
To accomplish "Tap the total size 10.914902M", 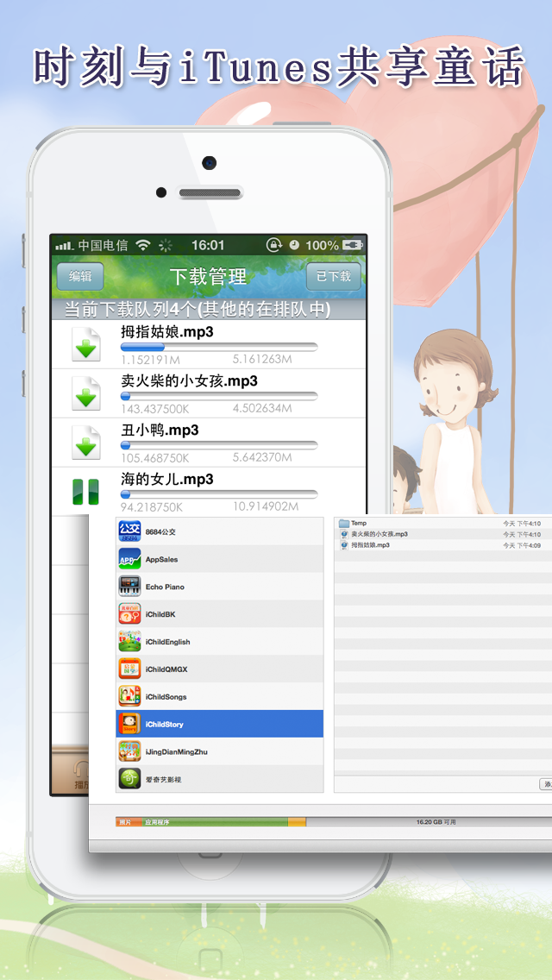I will (x=266, y=506).
